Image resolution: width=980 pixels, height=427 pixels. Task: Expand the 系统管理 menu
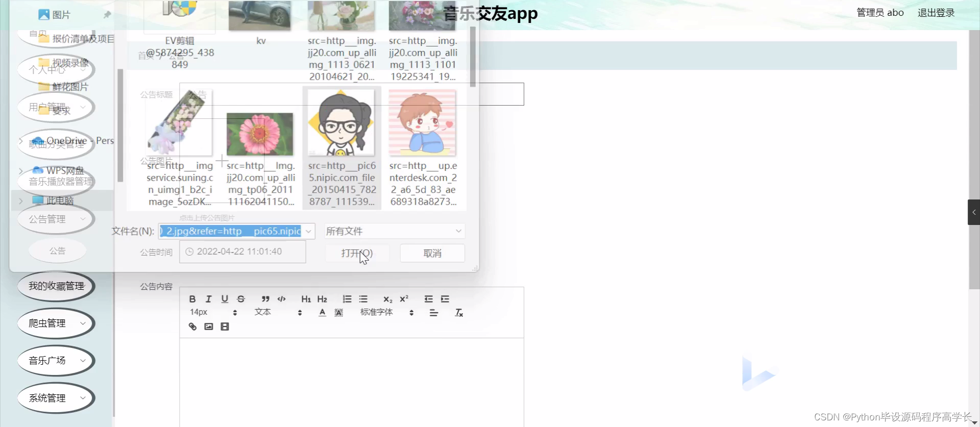(56, 398)
